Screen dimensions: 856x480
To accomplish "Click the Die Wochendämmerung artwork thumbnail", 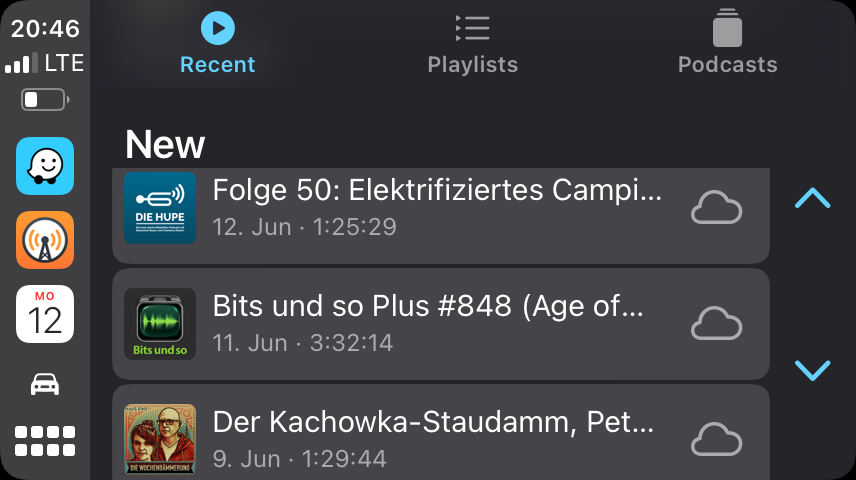I will click(x=160, y=439).
